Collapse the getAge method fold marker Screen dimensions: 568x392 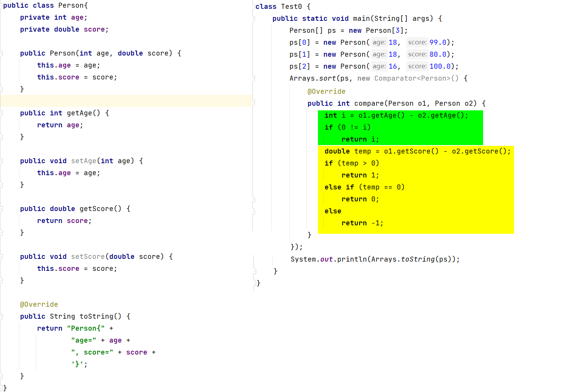tap(2, 113)
